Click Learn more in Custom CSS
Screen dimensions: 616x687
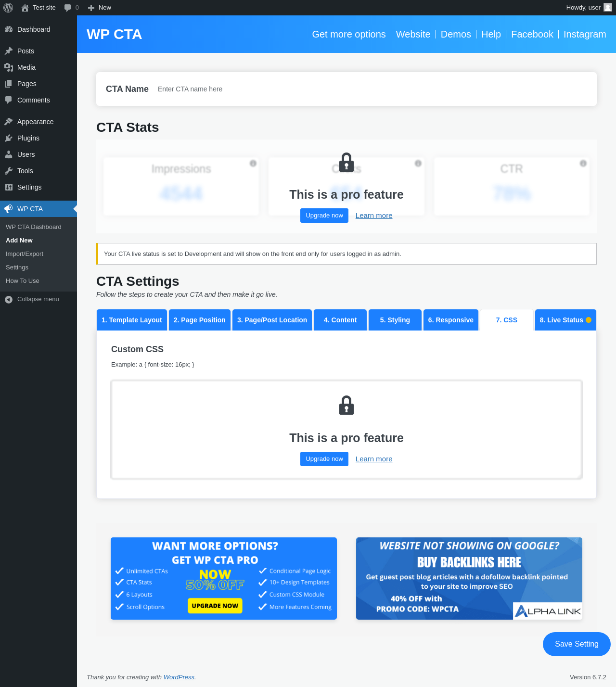374,459
